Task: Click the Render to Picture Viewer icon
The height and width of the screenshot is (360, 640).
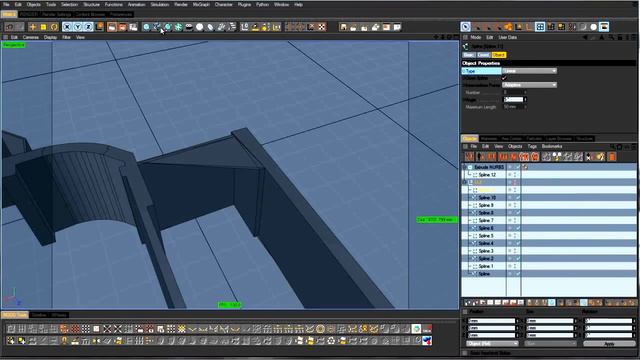Action: (x=122, y=27)
